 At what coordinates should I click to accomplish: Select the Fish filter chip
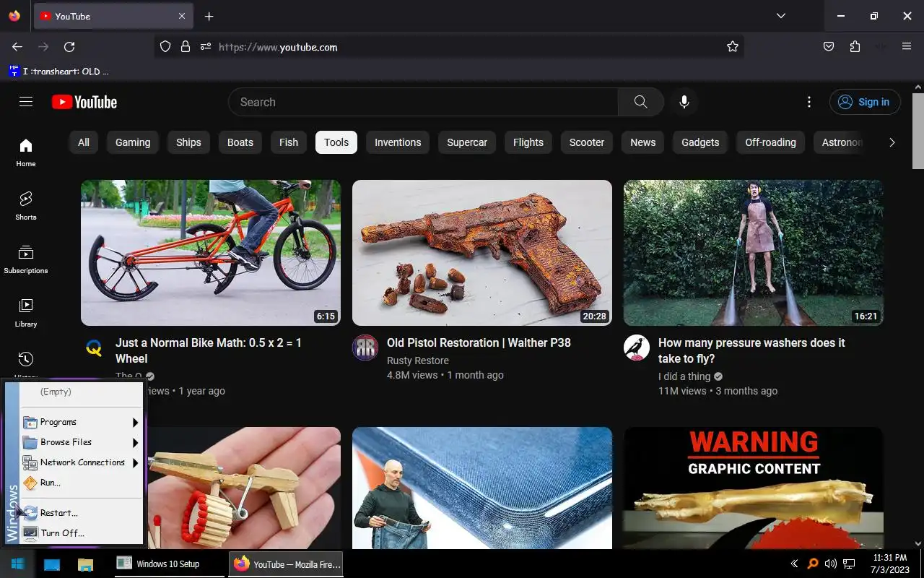pyautogui.click(x=289, y=142)
